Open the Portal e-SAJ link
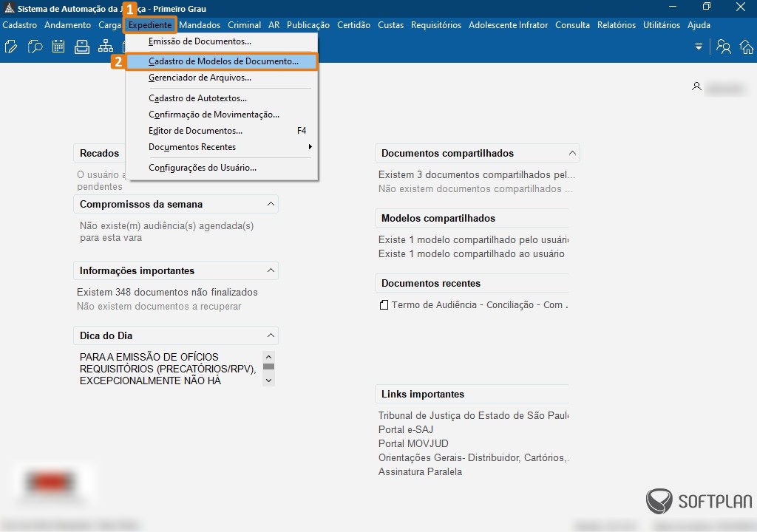Image resolution: width=757 pixels, height=532 pixels. coord(406,429)
